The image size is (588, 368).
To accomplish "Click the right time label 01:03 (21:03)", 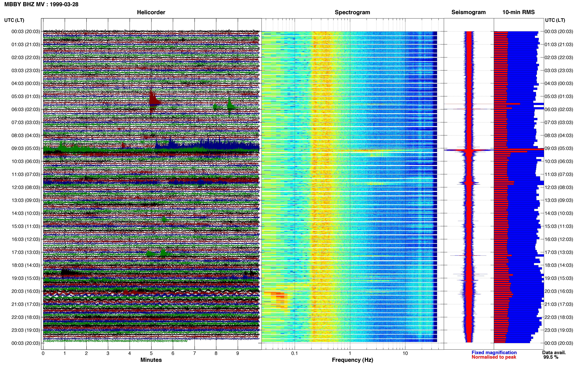I will coord(559,44).
